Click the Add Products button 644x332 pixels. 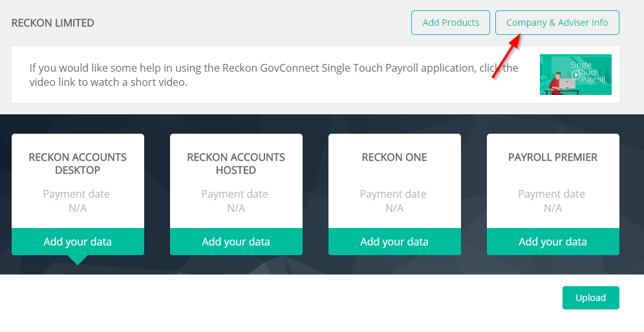tap(451, 23)
